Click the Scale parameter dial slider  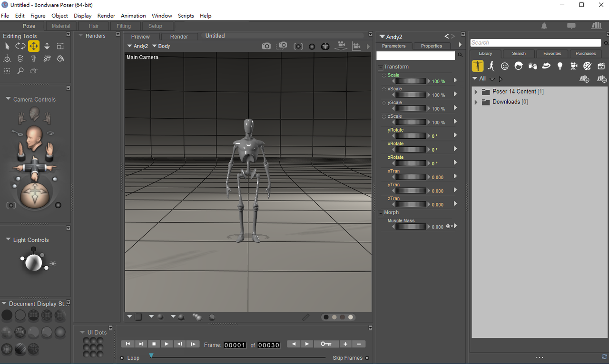tap(411, 81)
